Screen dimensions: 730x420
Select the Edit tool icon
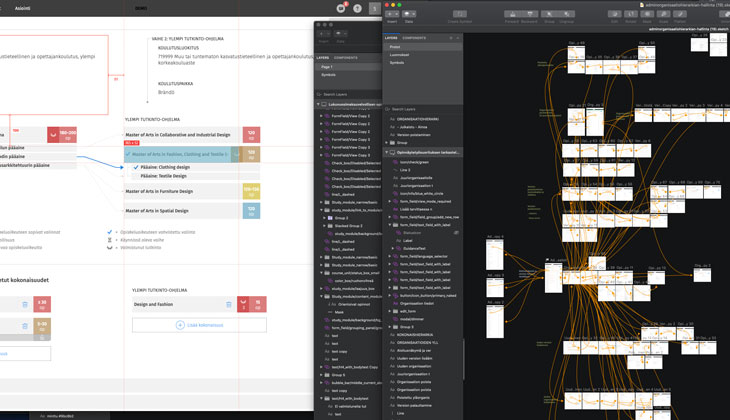[615, 14]
